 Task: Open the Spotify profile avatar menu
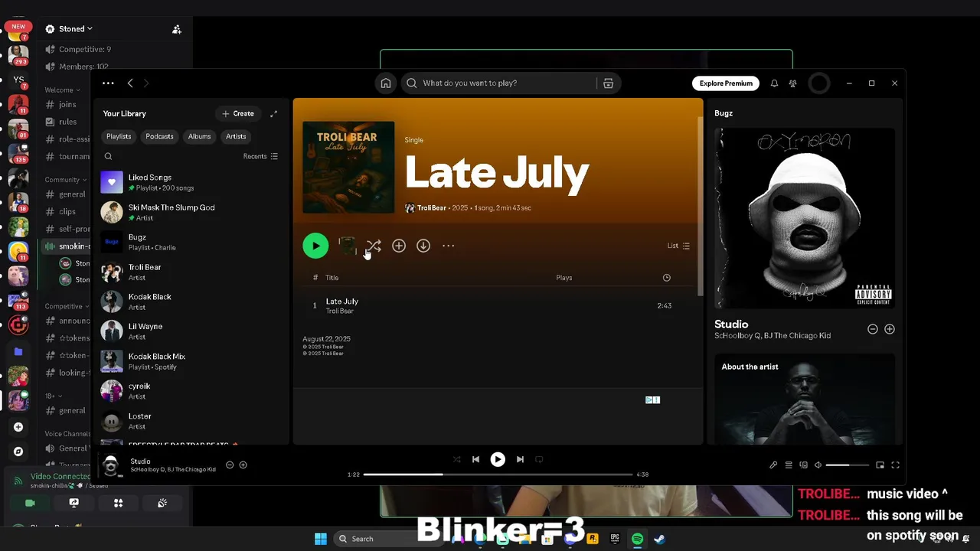819,83
